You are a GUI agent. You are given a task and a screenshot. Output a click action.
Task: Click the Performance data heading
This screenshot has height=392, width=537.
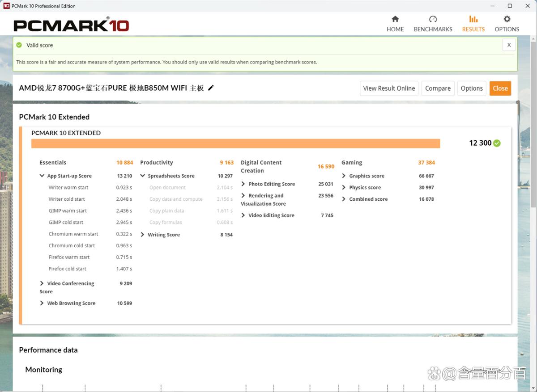[x=48, y=350]
